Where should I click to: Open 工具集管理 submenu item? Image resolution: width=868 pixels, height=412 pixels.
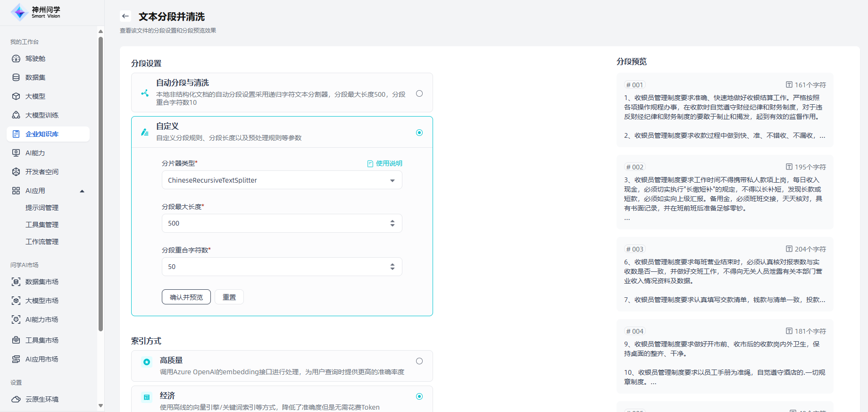click(x=42, y=225)
